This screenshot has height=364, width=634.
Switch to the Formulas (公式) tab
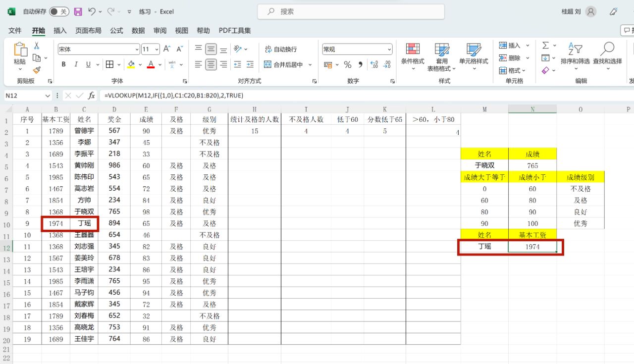(x=116, y=31)
